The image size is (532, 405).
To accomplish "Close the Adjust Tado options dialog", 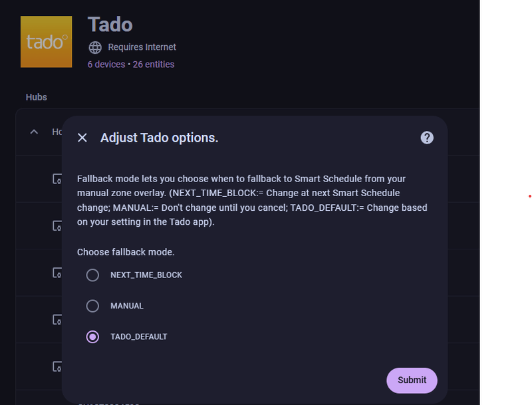I will [82, 138].
